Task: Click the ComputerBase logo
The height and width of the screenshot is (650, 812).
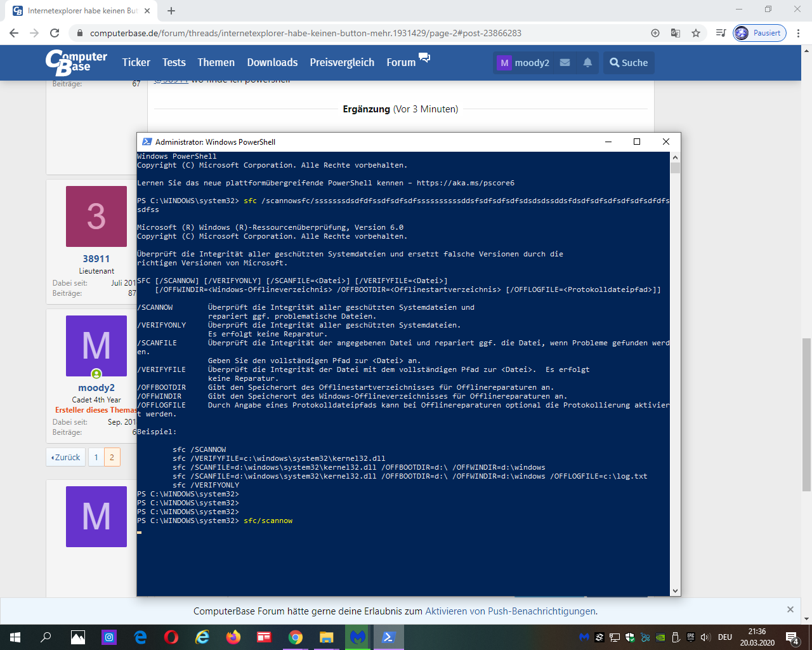Action: click(x=76, y=62)
